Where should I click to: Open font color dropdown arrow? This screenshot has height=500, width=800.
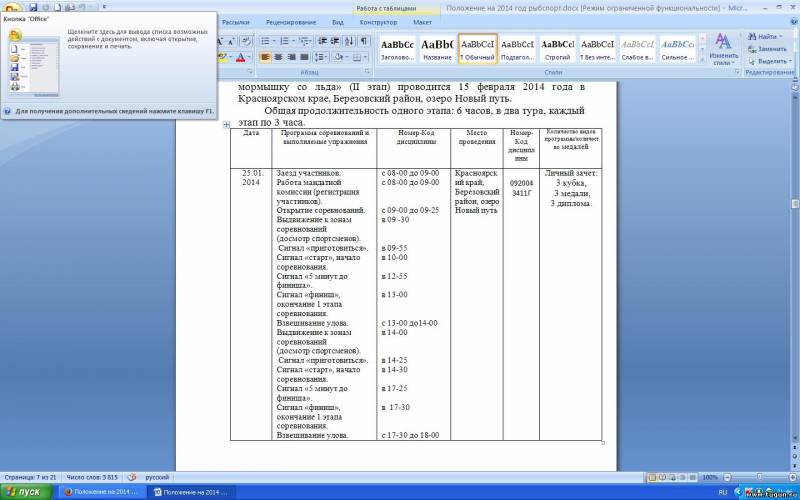249,57
